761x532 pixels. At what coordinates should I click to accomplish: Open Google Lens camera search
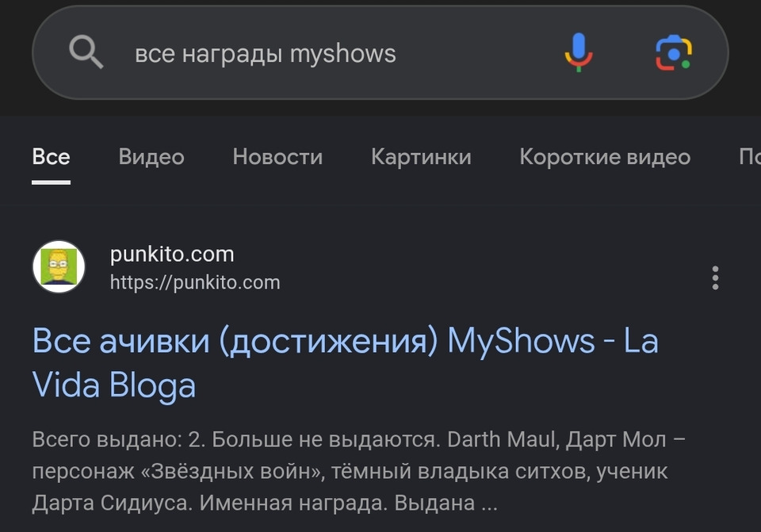674,53
